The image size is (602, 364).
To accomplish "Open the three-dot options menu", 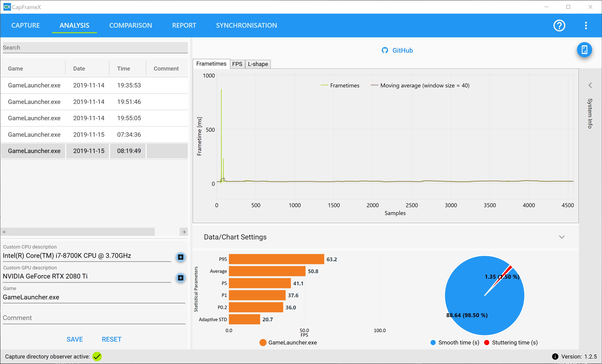I will (586, 25).
